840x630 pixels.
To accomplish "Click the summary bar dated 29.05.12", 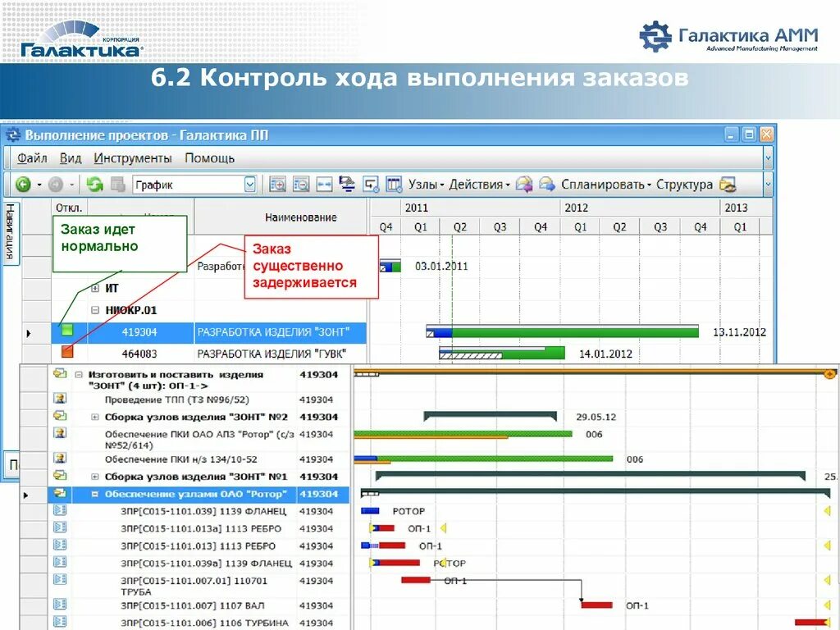I will pyautogui.click(x=491, y=416).
